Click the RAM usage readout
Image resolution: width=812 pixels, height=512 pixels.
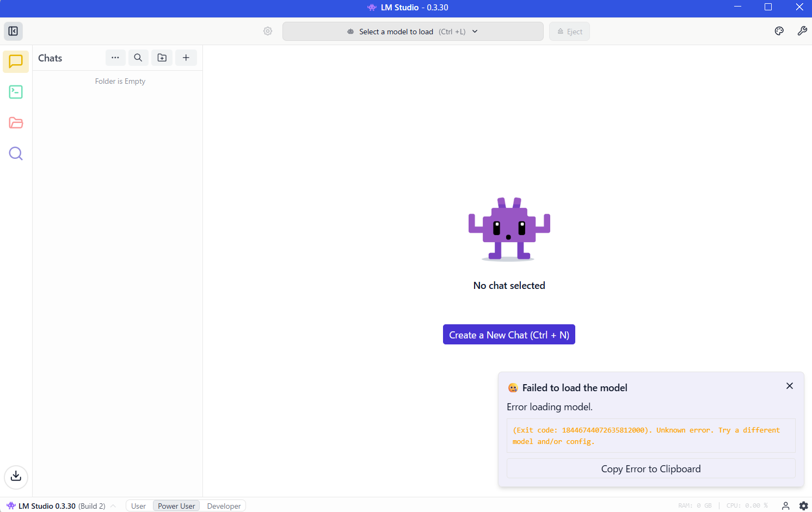pos(695,506)
